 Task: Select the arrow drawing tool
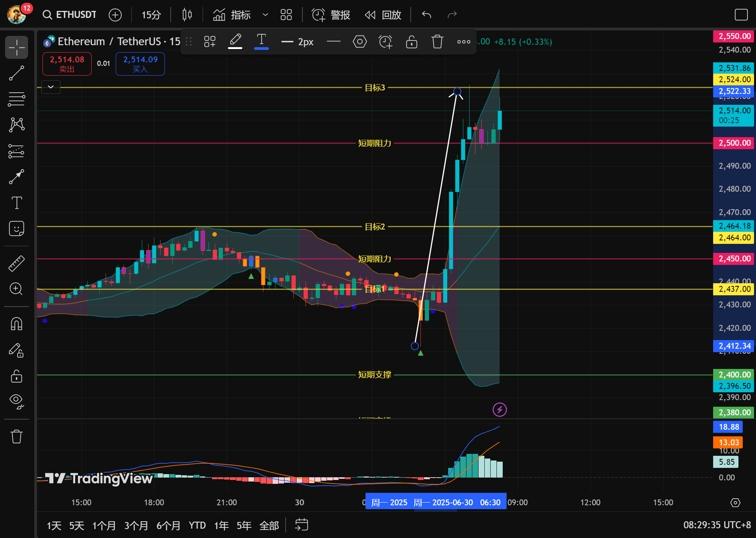(16, 177)
